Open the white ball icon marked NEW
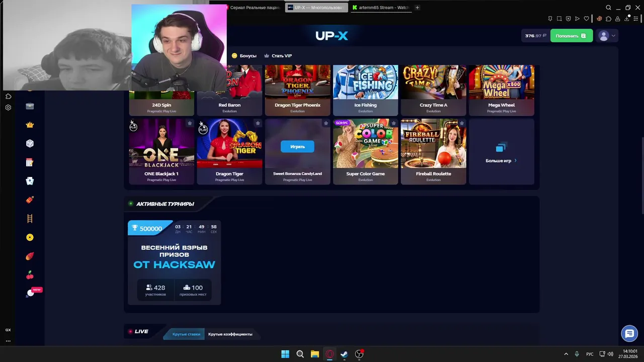Image resolution: width=644 pixels, height=362 pixels. (31, 293)
